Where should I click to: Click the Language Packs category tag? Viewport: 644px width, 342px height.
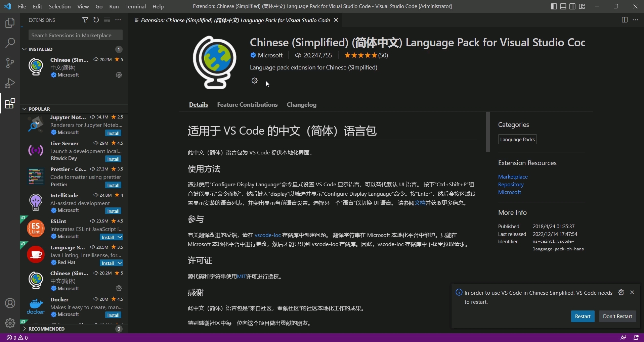point(517,140)
